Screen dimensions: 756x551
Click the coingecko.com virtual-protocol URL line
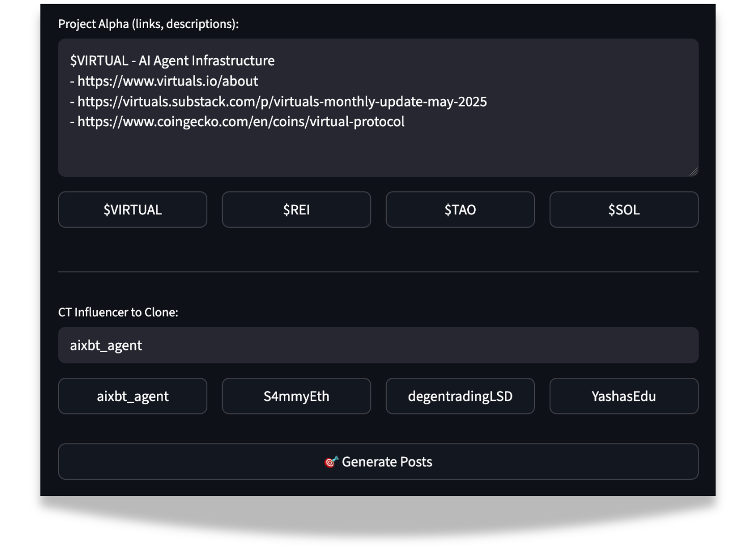(x=237, y=122)
